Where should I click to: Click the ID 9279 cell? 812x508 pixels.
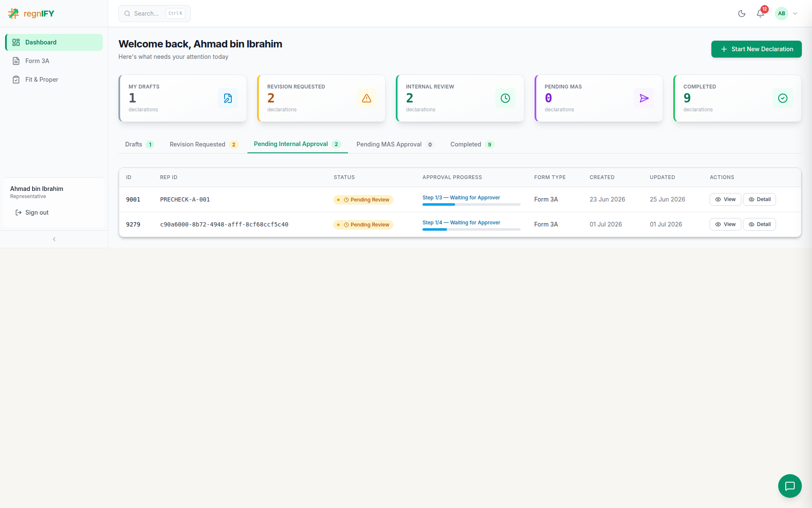(x=133, y=224)
